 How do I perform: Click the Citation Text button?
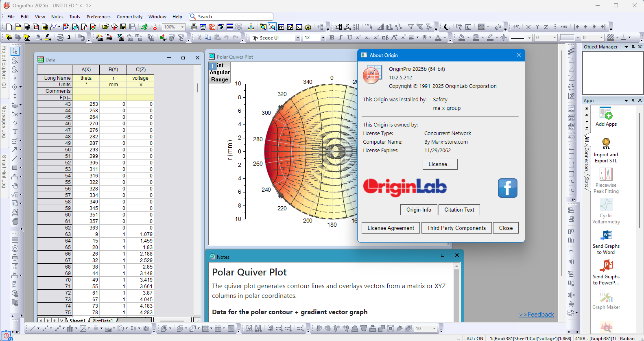[x=459, y=210]
